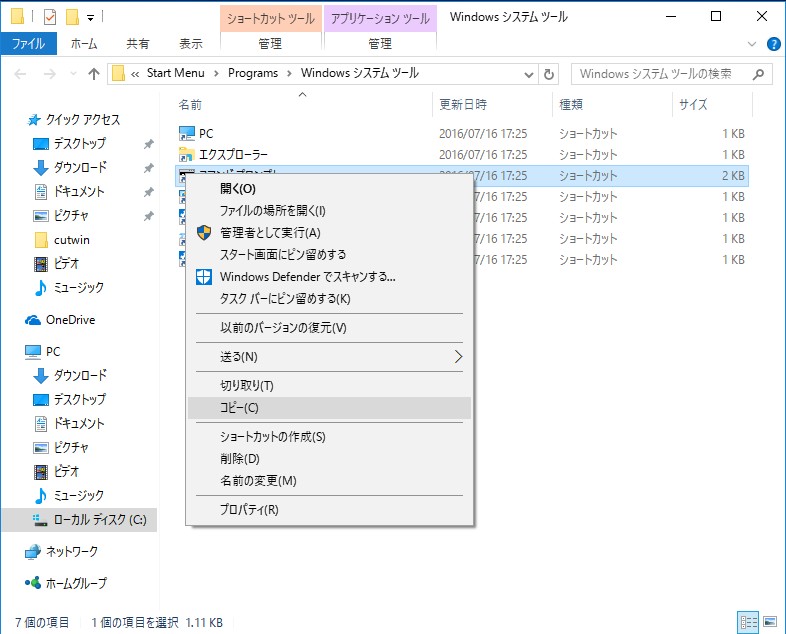The width and height of the screenshot is (786, 634).
Task: Open the address bar history dropdown
Action: coord(528,74)
